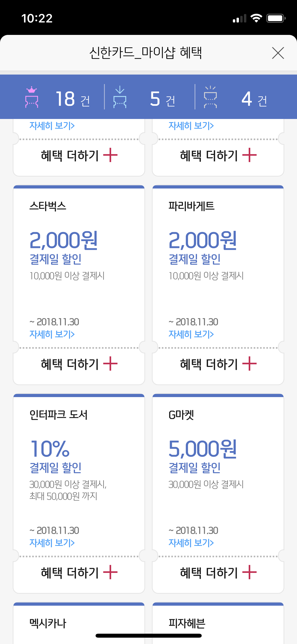This screenshot has width=297, height=644.
Task: Tap the sparkling coupon icon
Action: [210, 97]
